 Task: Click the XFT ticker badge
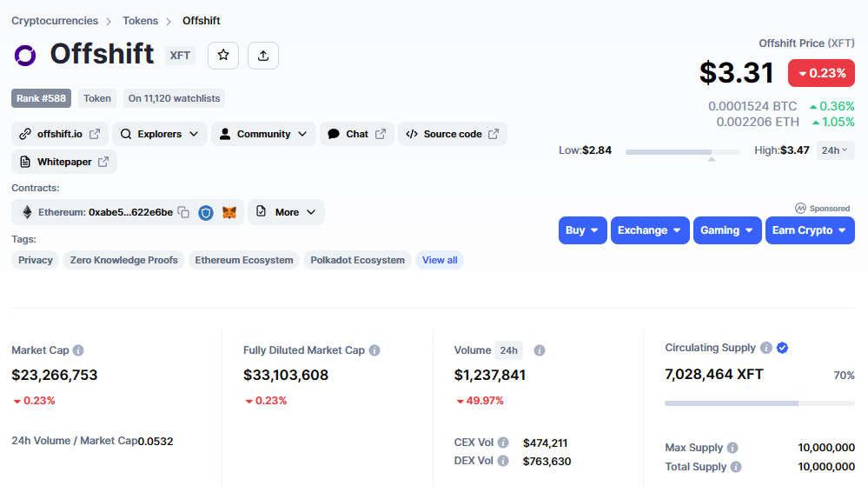pyautogui.click(x=180, y=56)
